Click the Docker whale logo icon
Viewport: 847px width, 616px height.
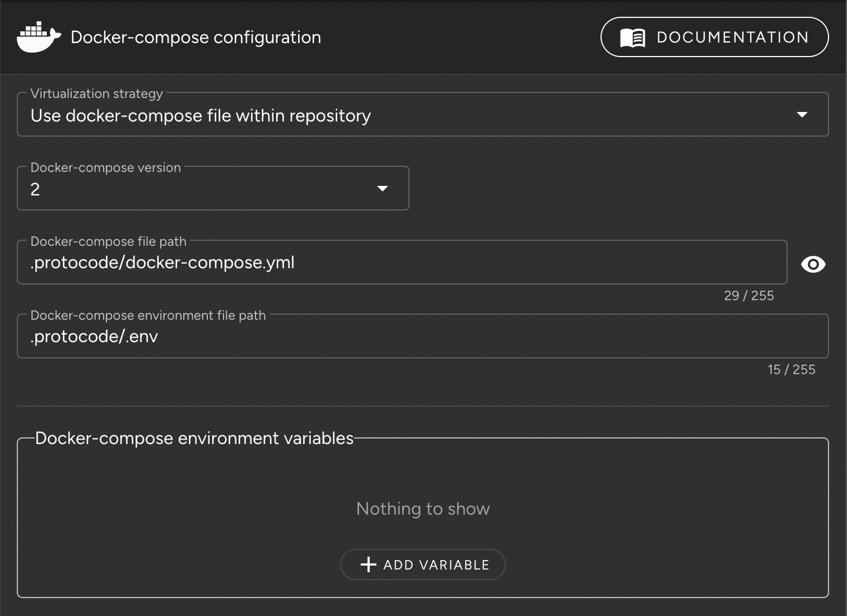click(39, 37)
